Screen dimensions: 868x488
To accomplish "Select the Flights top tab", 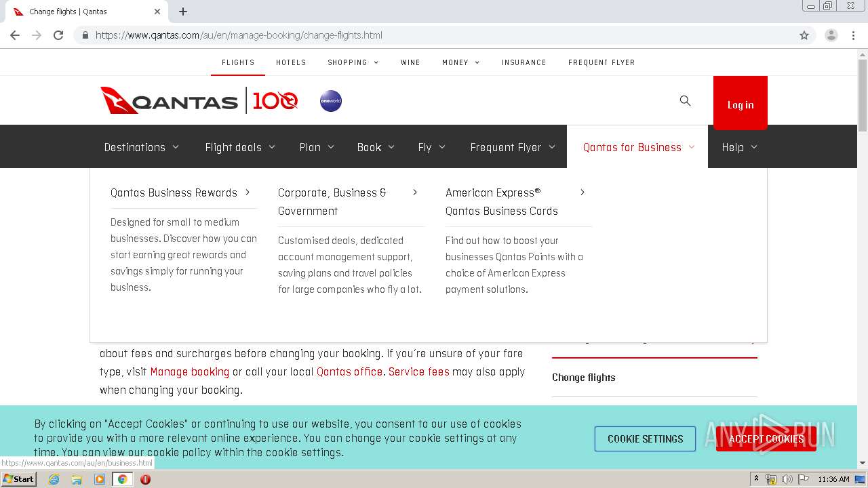I will click(238, 62).
